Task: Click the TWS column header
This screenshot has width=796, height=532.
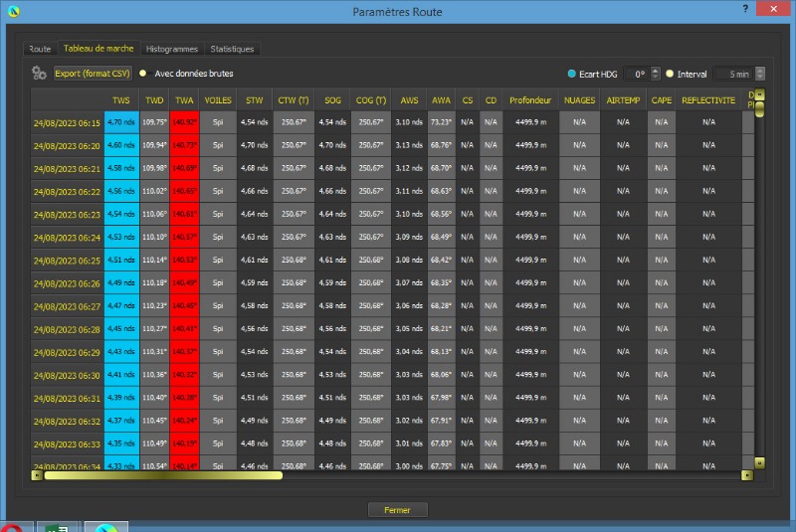Action: click(121, 99)
